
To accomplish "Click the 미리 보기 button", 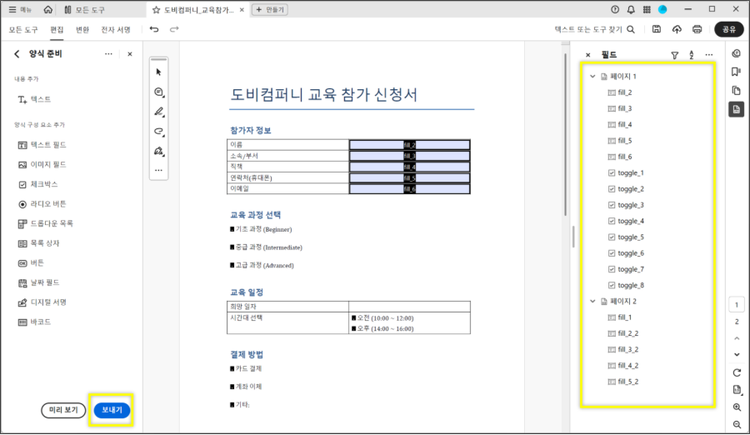I will click(x=63, y=410).
